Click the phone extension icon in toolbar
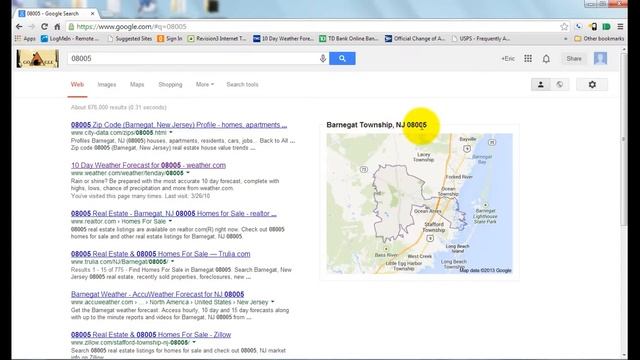 coord(579,27)
